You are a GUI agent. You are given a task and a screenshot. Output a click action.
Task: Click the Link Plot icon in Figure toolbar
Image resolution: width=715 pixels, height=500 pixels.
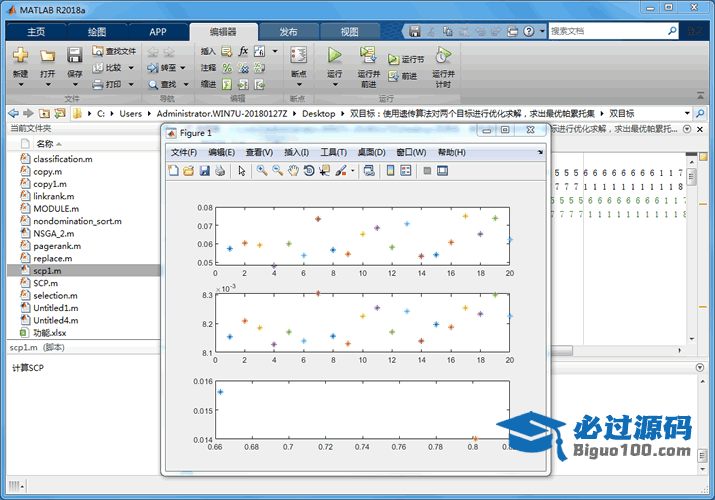click(x=367, y=171)
